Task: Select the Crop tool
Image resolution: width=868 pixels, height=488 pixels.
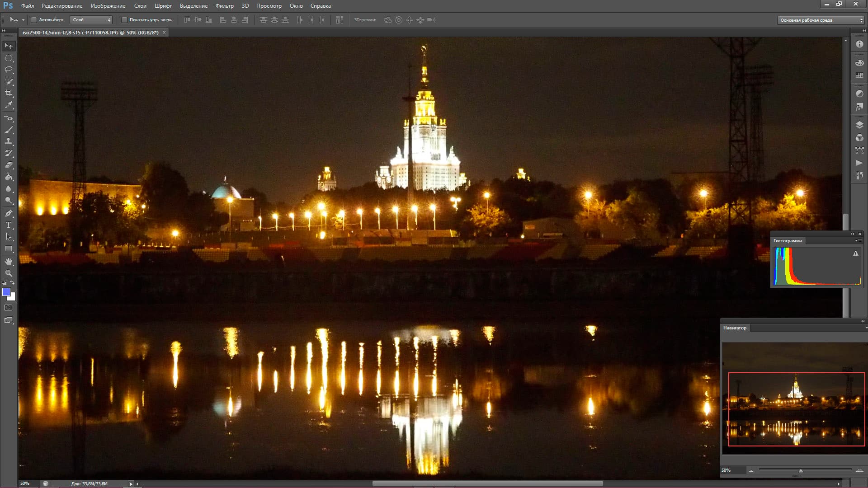Action: coord(9,93)
